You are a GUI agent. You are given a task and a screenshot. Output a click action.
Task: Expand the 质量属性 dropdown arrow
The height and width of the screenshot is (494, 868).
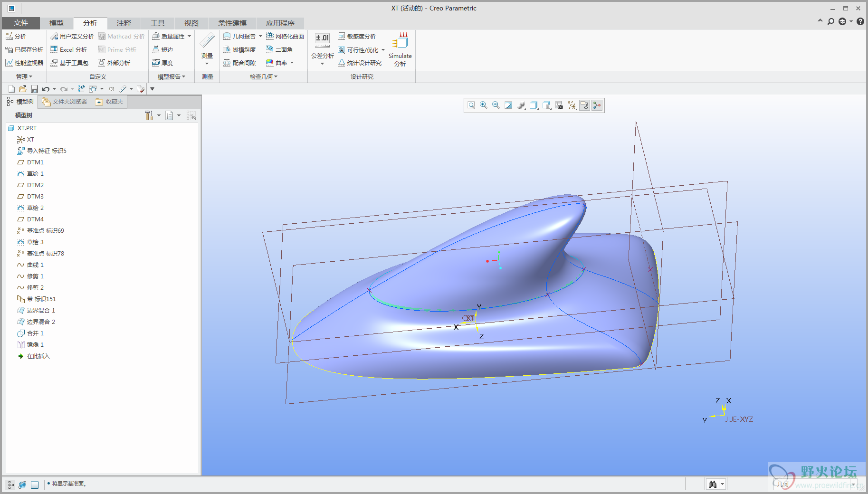189,36
